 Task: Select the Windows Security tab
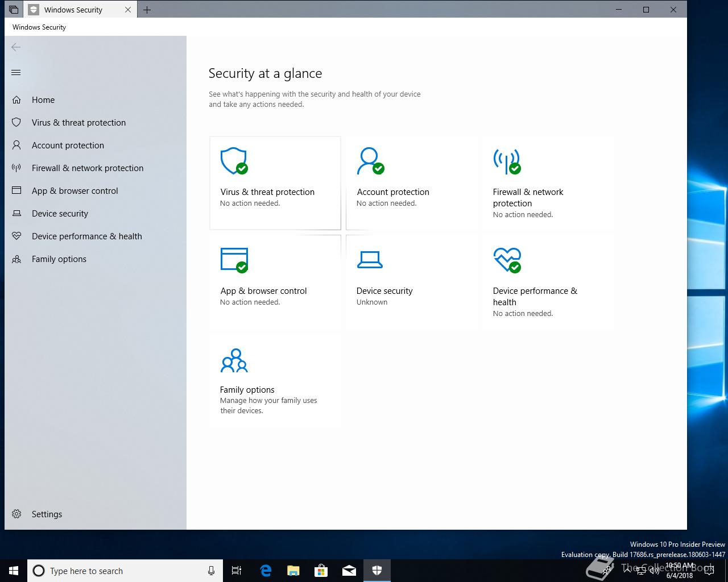click(x=80, y=10)
